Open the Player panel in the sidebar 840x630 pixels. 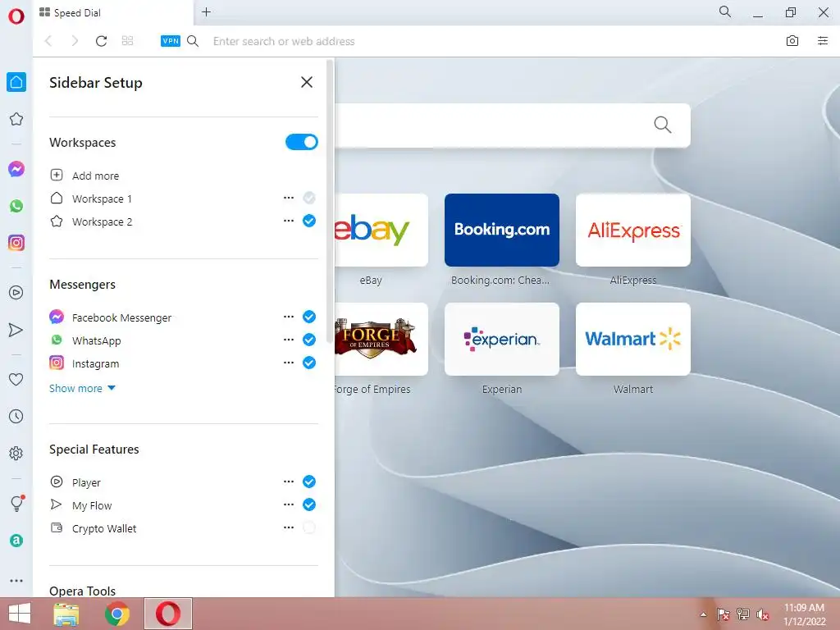coord(16,293)
